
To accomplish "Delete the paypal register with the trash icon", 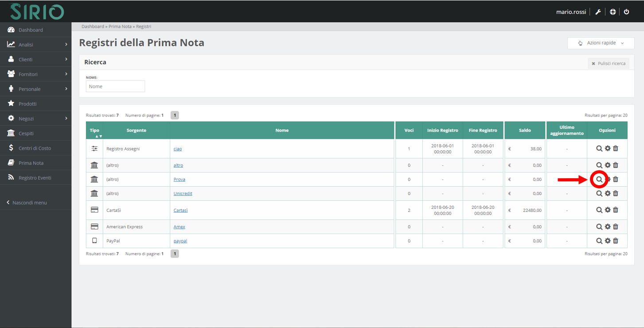I will click(616, 241).
